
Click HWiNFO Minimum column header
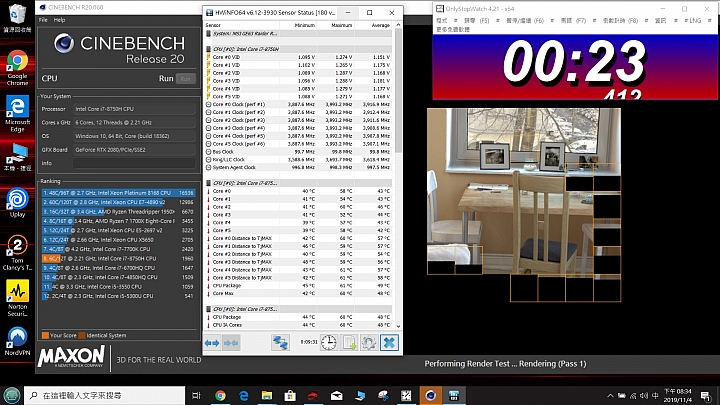coord(304,25)
